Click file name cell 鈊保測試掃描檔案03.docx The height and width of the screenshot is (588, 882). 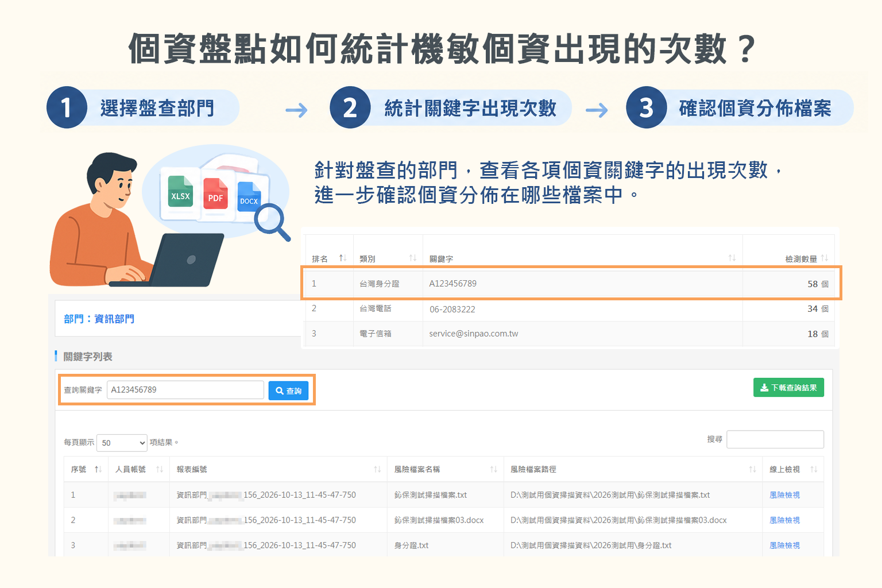coord(439,520)
